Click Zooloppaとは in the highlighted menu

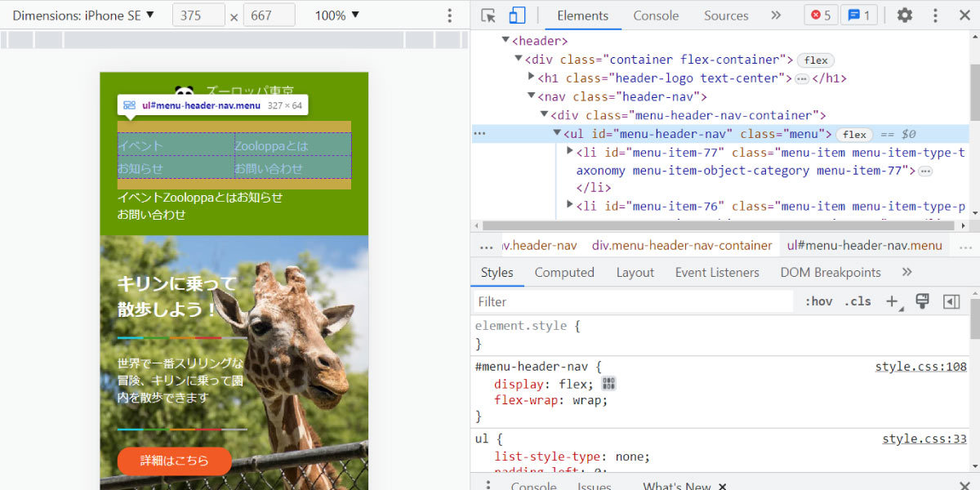pyautogui.click(x=272, y=145)
